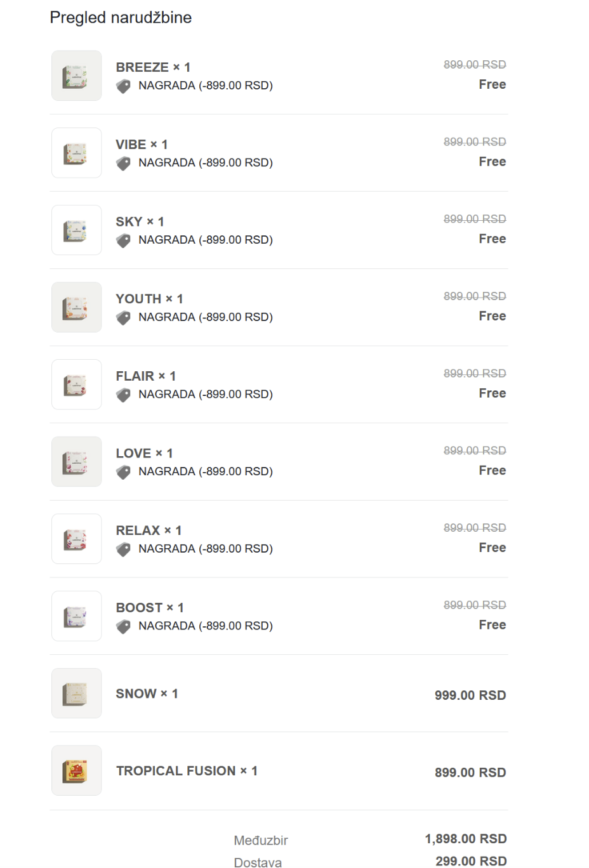Click the discount tag icon under SKY
The width and height of the screenshot is (589, 868).
pyautogui.click(x=123, y=240)
